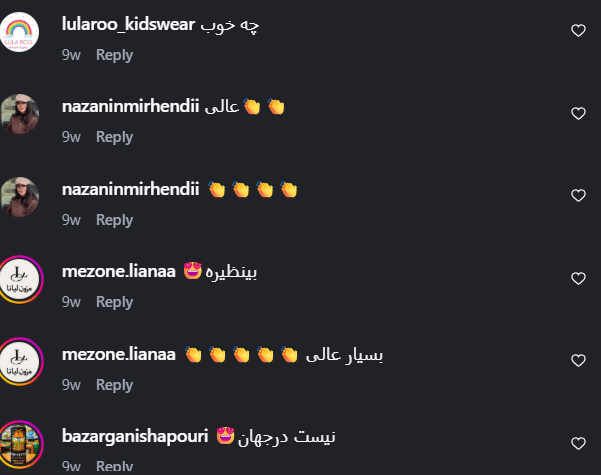Like nazaninmirhendii's four-clap emoji comment
Screen dimensions: 601x475
(x=578, y=196)
